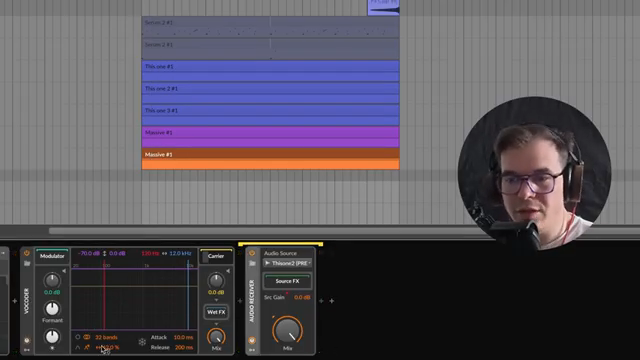Collapse the Modulator section arrow
Image resolution: width=640 pixels, height=360 pixels.
64,271
